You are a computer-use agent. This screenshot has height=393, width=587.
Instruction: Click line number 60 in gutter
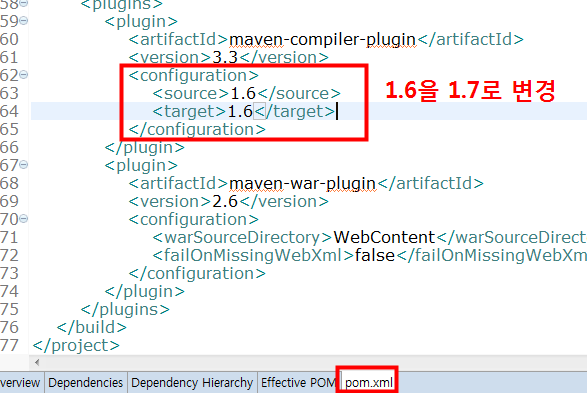[9, 39]
